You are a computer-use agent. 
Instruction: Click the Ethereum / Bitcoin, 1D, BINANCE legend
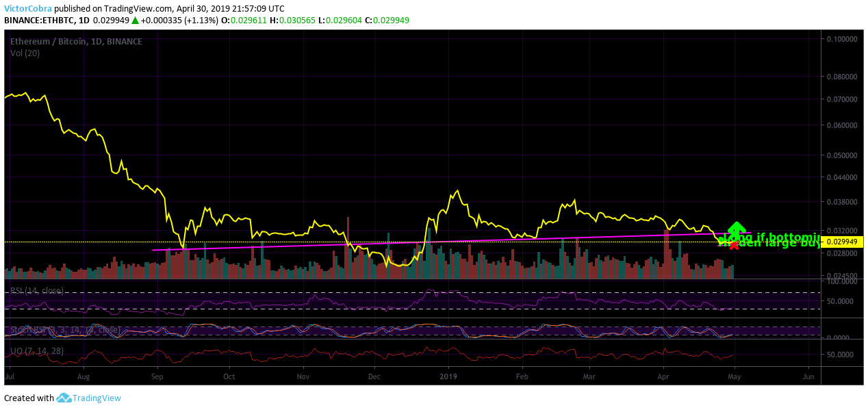(76, 42)
